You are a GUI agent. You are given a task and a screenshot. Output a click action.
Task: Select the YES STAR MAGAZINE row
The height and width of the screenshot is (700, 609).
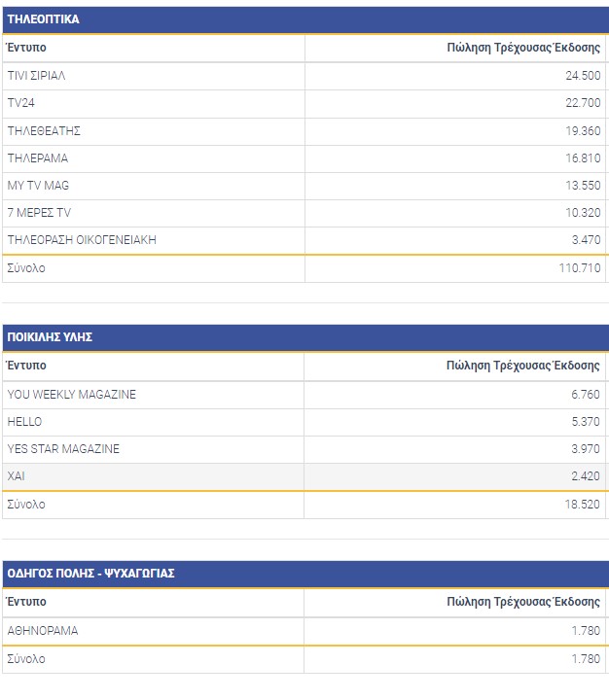63,449
